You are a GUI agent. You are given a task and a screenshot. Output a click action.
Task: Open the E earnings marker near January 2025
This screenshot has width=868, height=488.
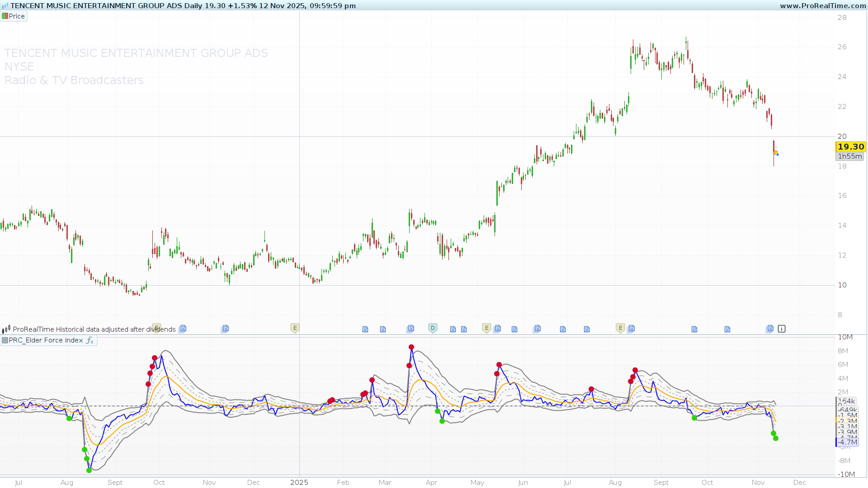click(295, 328)
